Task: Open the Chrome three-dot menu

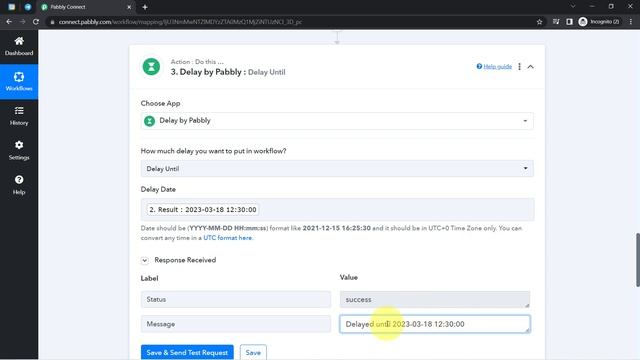Action: (631, 22)
